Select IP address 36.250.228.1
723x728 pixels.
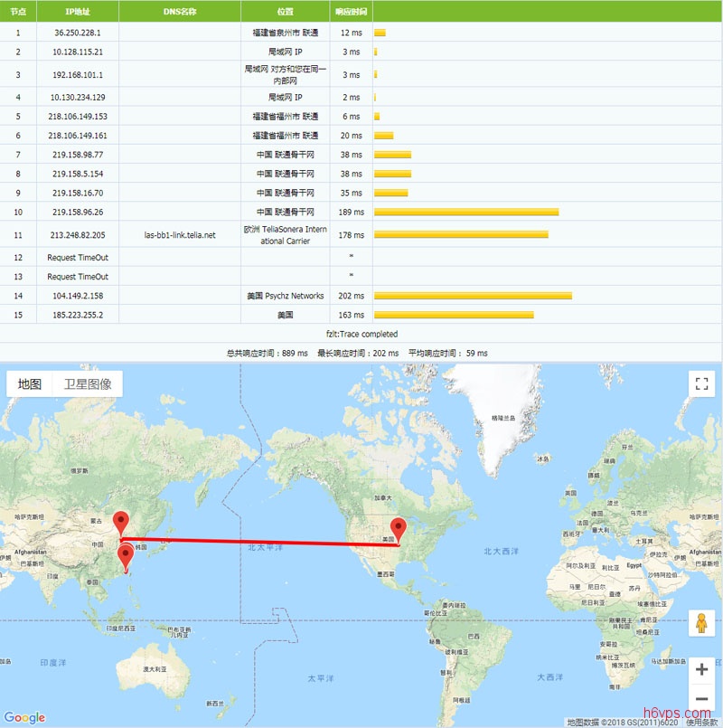click(78, 33)
